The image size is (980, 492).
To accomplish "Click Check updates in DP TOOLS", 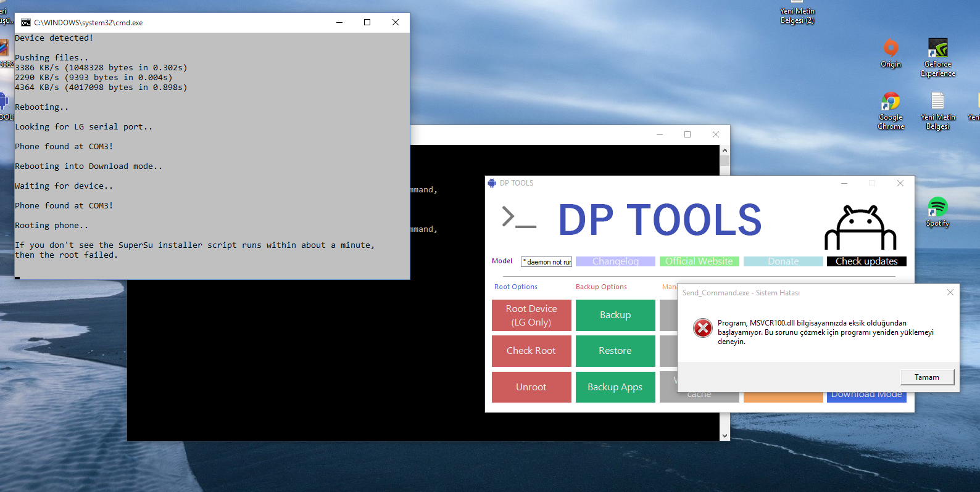I will tap(866, 261).
